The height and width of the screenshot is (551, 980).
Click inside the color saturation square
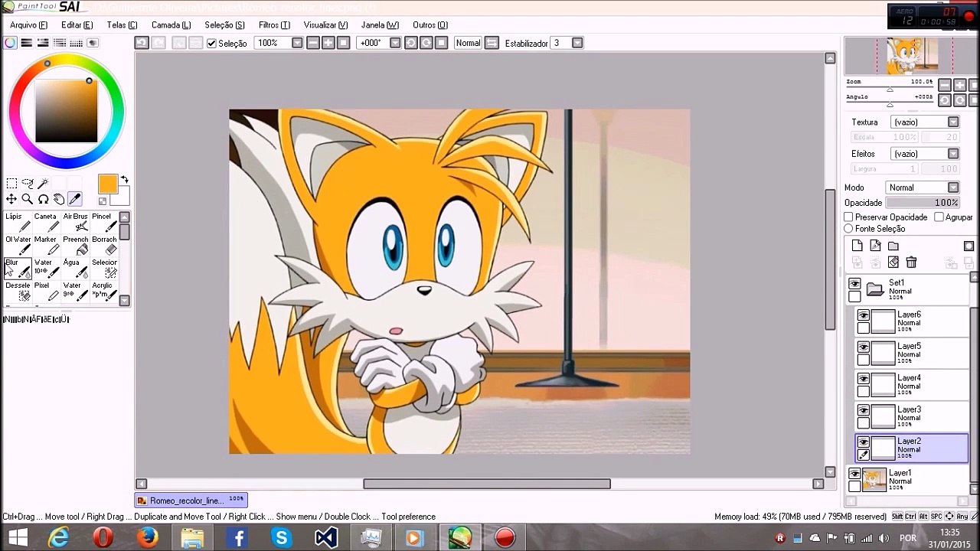tap(66, 111)
